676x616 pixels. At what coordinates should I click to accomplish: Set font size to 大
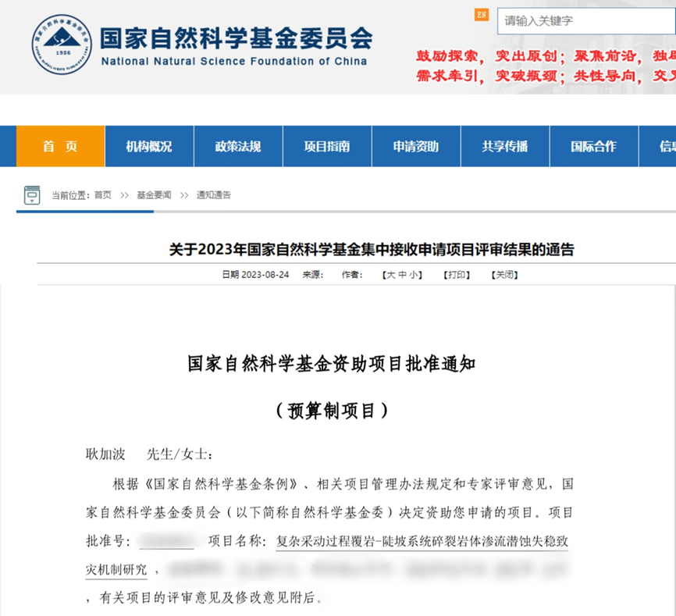click(x=391, y=275)
